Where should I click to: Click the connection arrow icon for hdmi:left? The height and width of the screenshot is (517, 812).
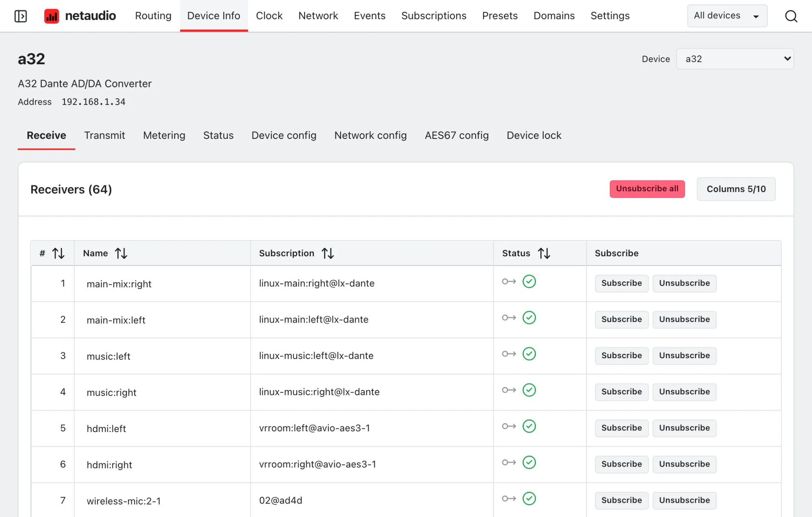coord(509,426)
